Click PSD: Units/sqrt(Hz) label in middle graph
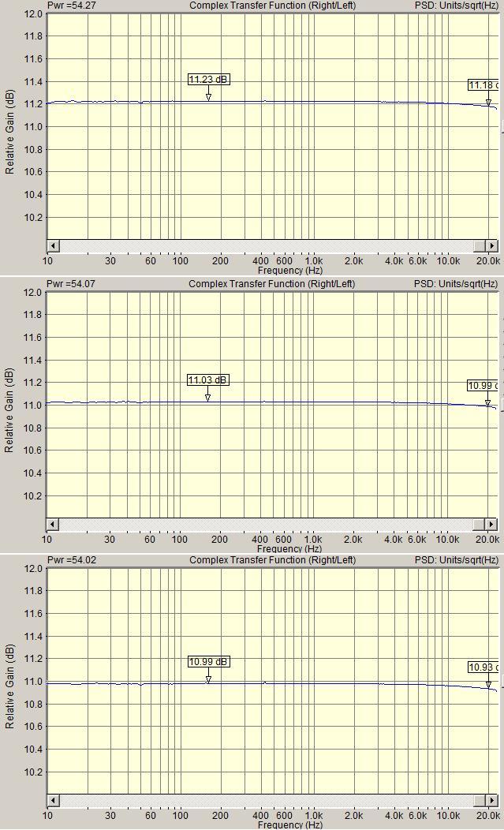 pos(456,284)
